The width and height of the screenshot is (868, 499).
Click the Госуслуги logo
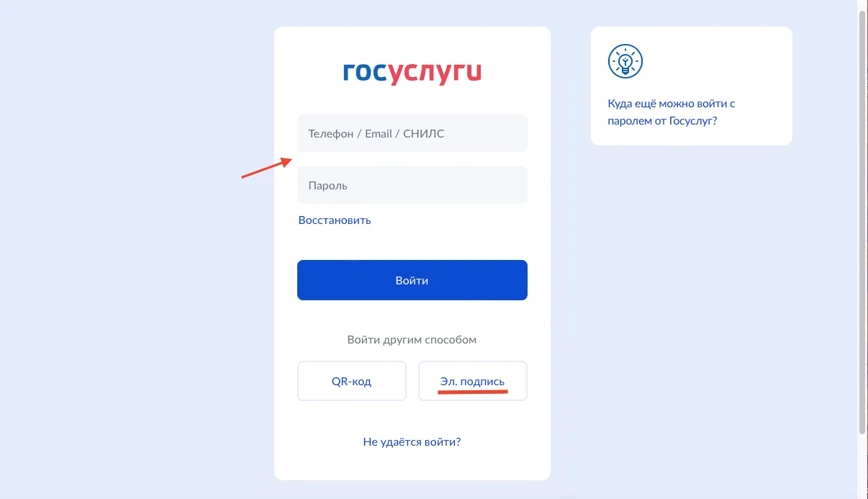[x=412, y=73]
